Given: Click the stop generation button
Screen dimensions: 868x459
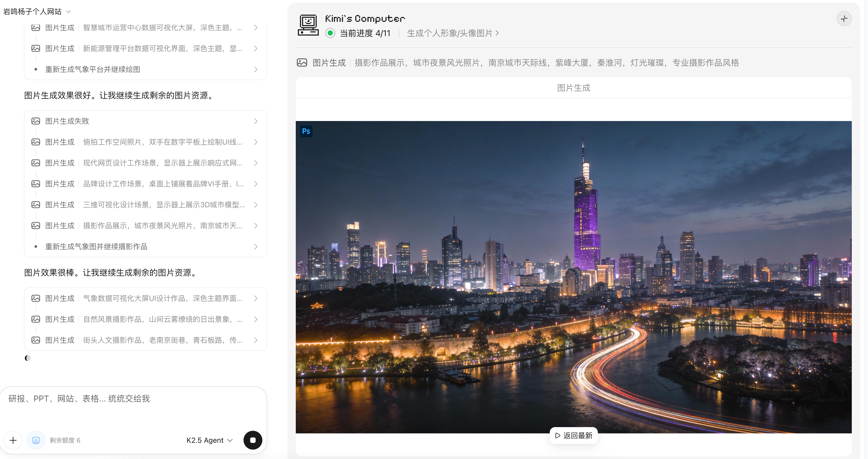Looking at the screenshot, I should click(x=253, y=440).
